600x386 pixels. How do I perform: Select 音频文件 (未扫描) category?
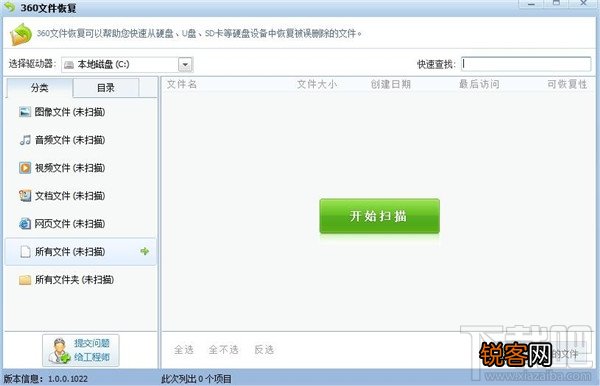click(80, 140)
